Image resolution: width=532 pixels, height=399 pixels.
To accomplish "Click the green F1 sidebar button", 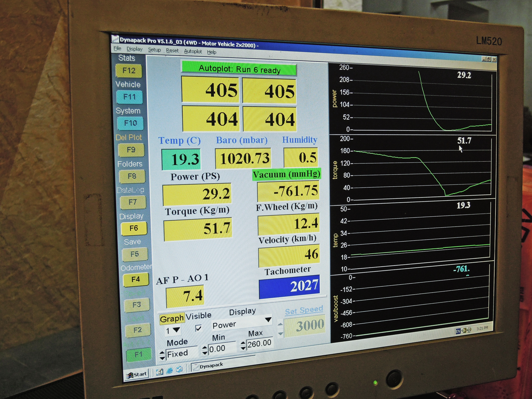I will 139,355.
